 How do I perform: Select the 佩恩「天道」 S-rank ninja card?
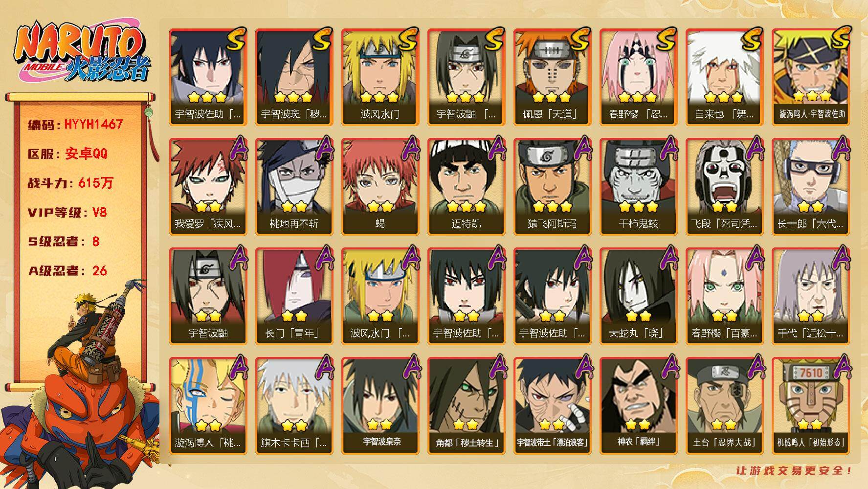tap(552, 77)
